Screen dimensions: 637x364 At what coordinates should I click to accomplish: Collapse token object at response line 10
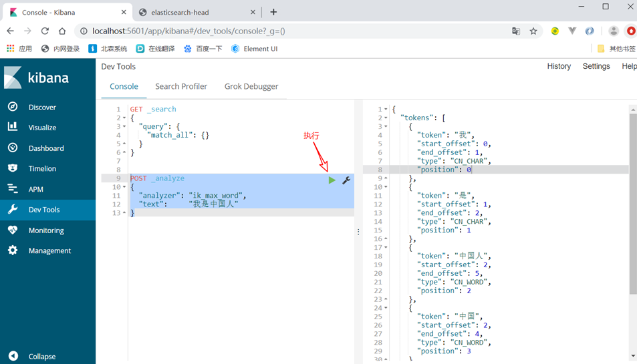[386, 187]
